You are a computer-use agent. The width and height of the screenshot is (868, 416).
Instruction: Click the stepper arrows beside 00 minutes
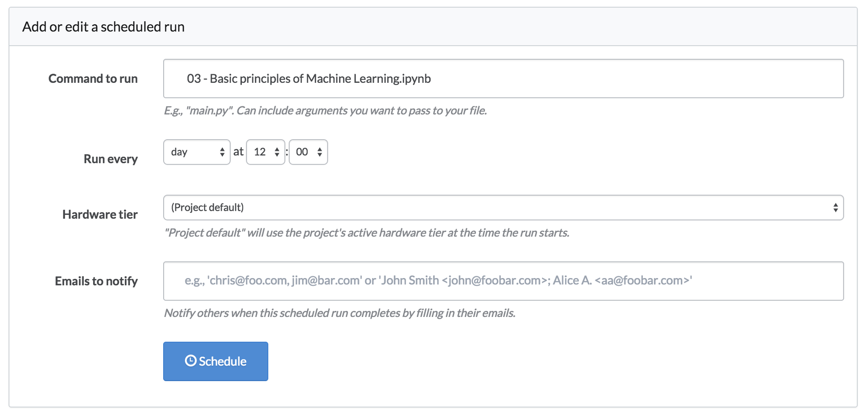pyautogui.click(x=319, y=152)
